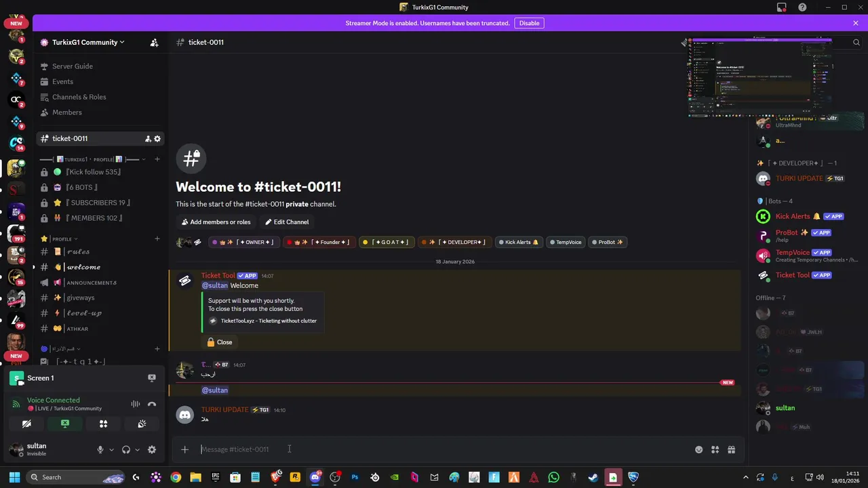Click the Ticket Tool bot name in chat

coord(218,276)
